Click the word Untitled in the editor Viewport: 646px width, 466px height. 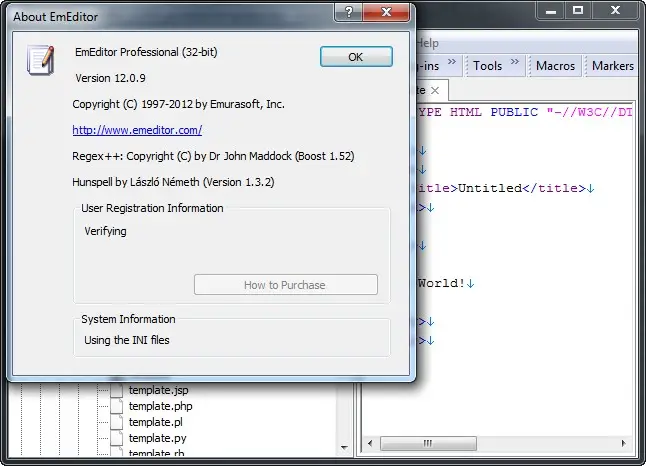490,188
